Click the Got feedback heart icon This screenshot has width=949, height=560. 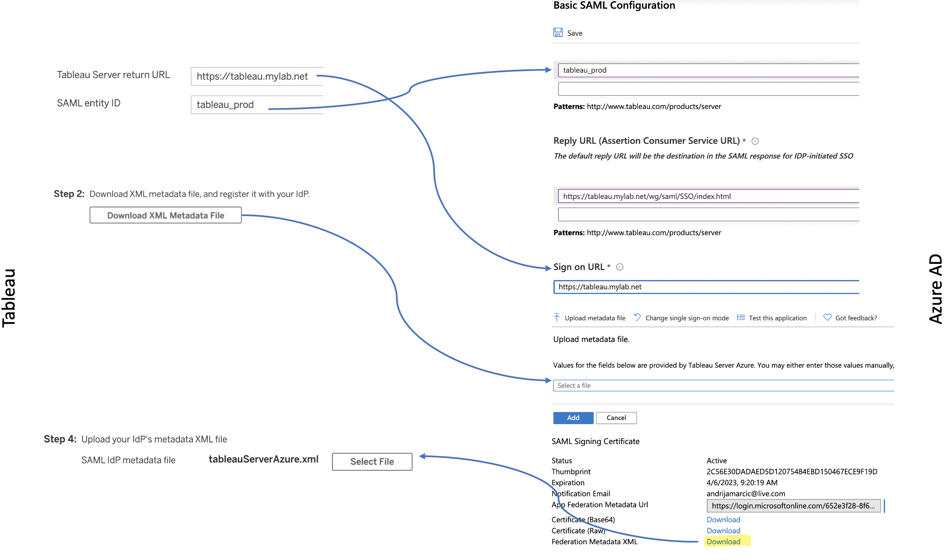(x=827, y=318)
